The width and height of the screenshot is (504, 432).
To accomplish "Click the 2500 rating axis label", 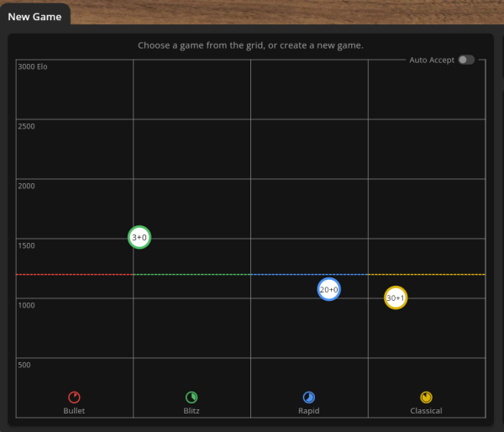I will coord(26,126).
